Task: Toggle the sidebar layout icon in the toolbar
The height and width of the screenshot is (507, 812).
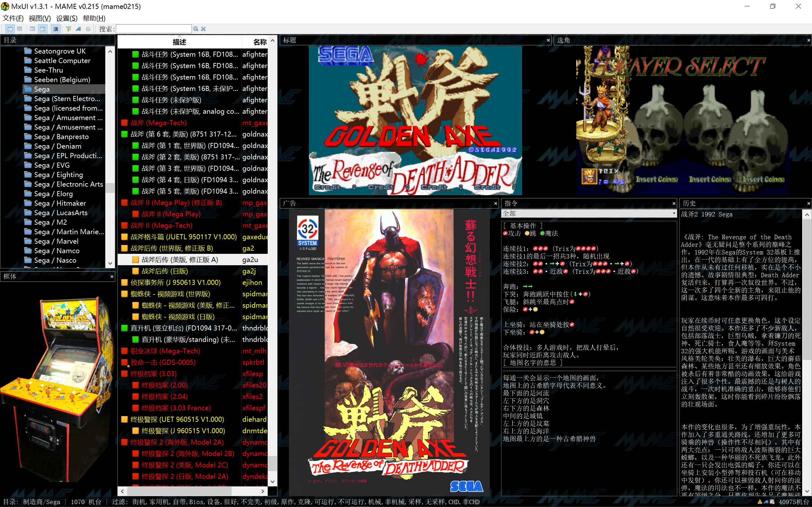Action: [10, 29]
